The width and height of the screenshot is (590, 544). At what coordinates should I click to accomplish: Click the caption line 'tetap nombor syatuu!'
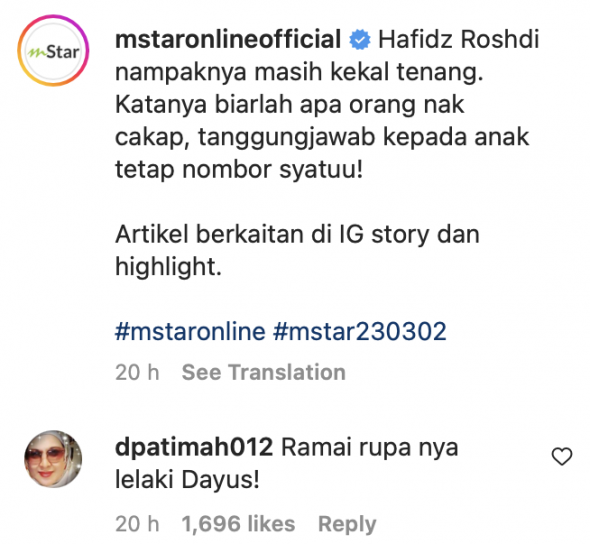coord(239,170)
